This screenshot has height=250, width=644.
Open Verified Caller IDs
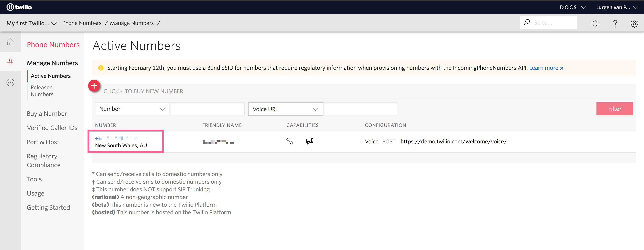(x=52, y=128)
